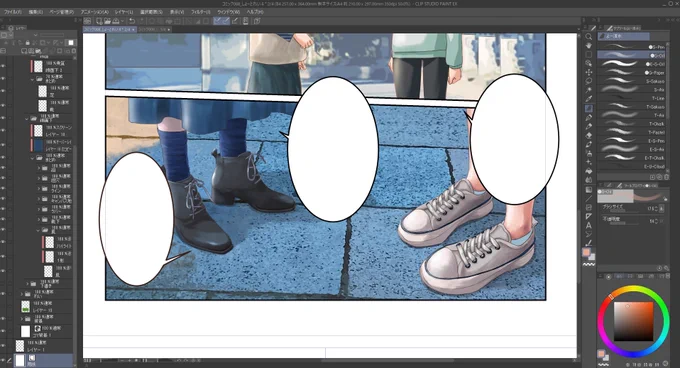Collapse the 100% まとめ layer folder

point(33,158)
